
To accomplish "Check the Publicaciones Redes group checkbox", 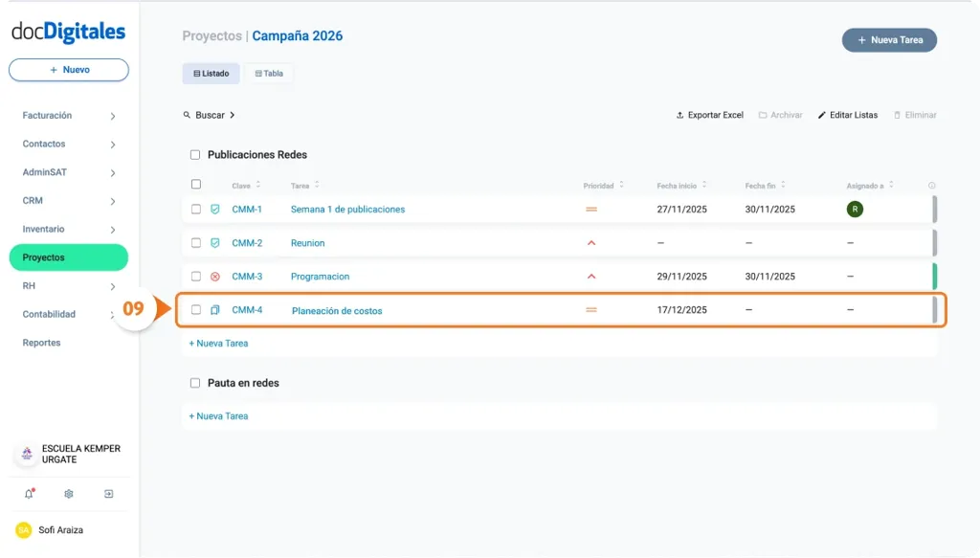I will (195, 154).
